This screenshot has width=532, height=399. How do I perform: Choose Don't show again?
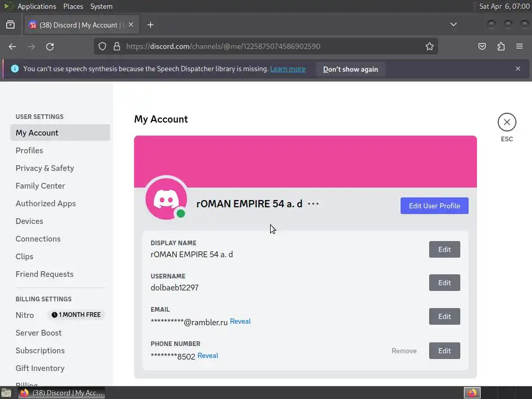(x=351, y=69)
